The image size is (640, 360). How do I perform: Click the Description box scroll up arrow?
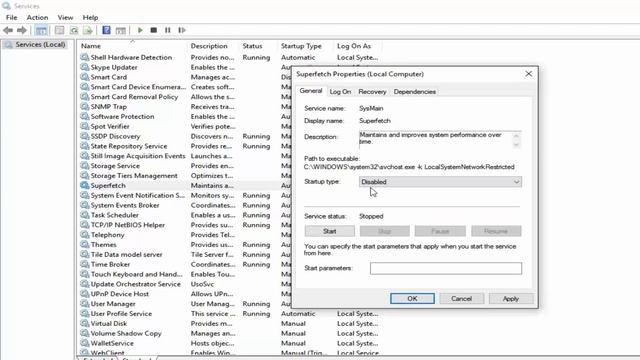516,136
